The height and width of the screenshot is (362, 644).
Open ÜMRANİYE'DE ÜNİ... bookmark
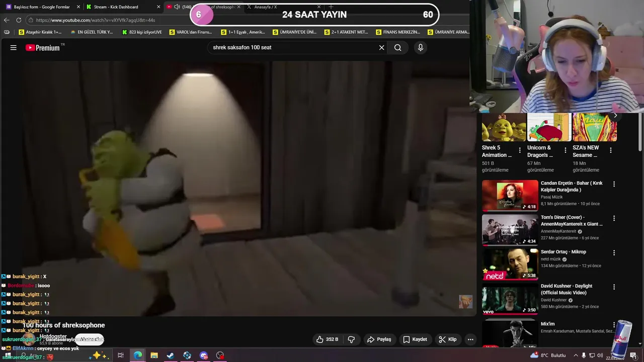point(294,32)
